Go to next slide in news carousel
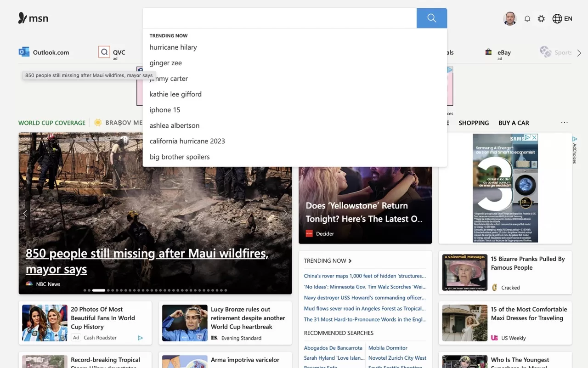Image resolution: width=588 pixels, height=368 pixels. 285,213
